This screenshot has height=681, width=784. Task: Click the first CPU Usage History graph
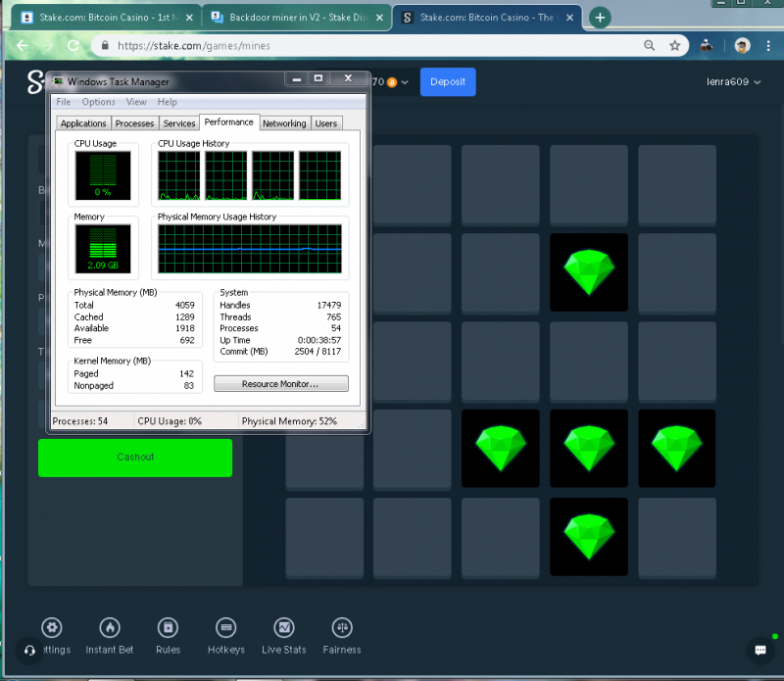coord(179,175)
